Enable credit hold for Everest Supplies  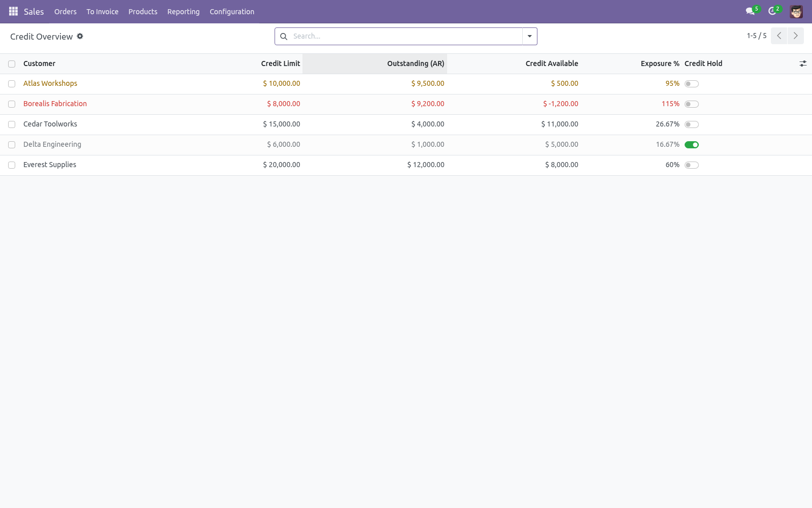692,165
